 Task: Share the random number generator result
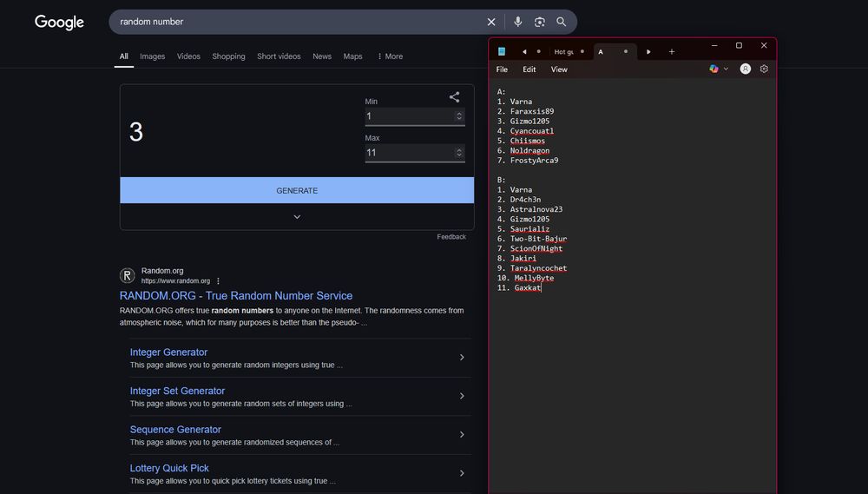click(454, 97)
